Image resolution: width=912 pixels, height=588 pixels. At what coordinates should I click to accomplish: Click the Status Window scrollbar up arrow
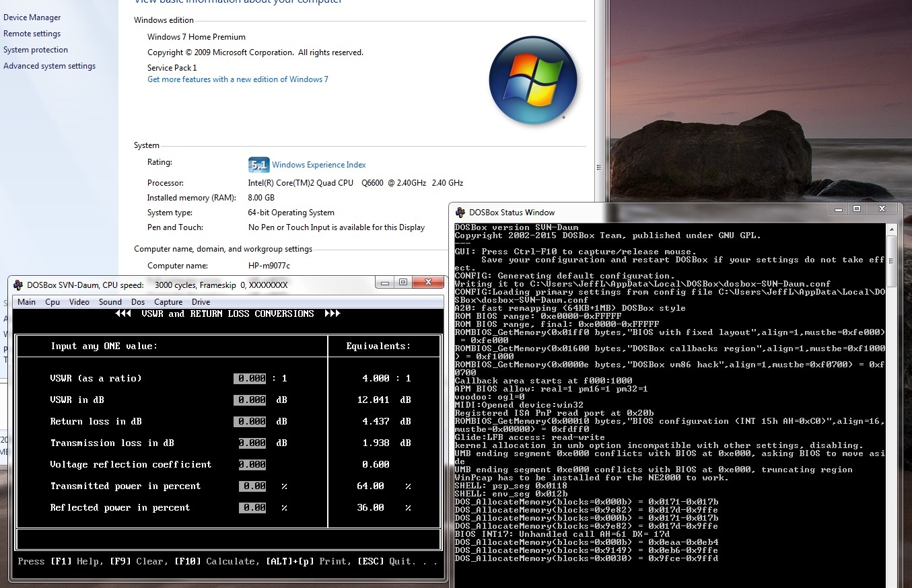[x=892, y=230]
